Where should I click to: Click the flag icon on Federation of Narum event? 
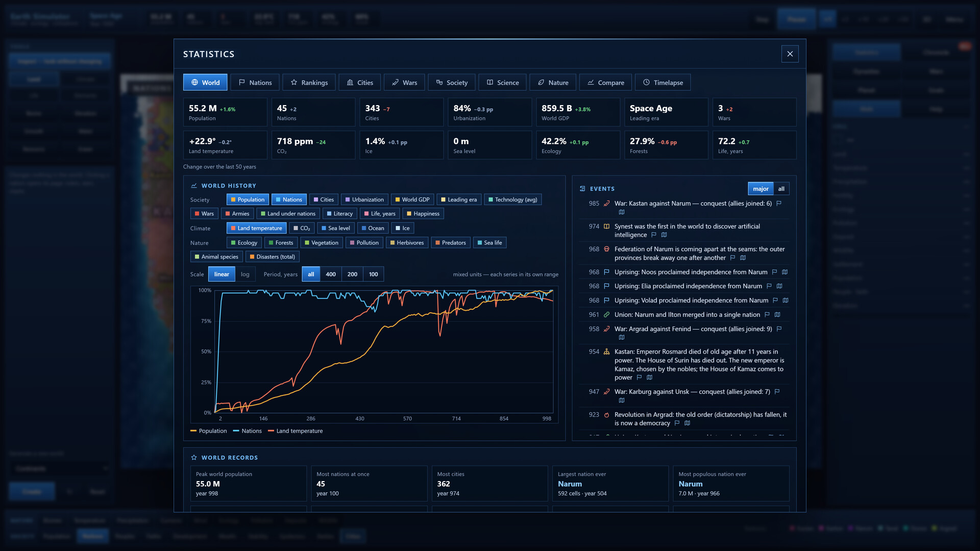tap(733, 258)
